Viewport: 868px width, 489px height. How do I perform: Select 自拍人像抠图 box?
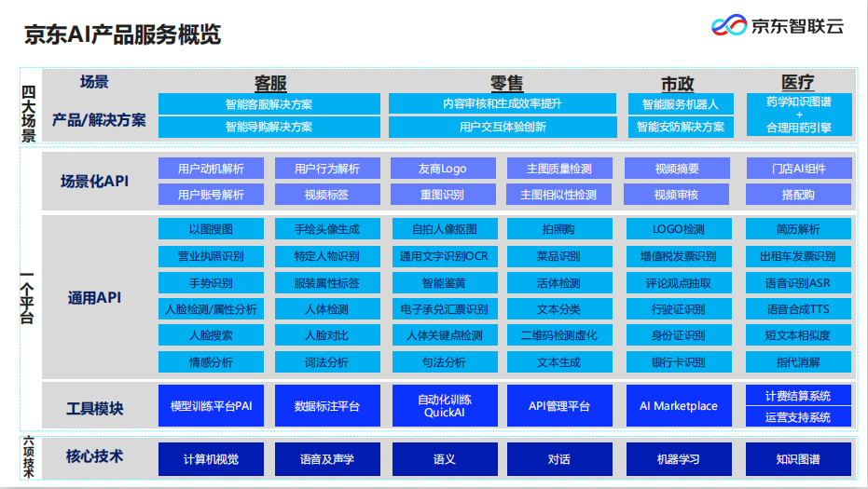pyautogui.click(x=445, y=228)
